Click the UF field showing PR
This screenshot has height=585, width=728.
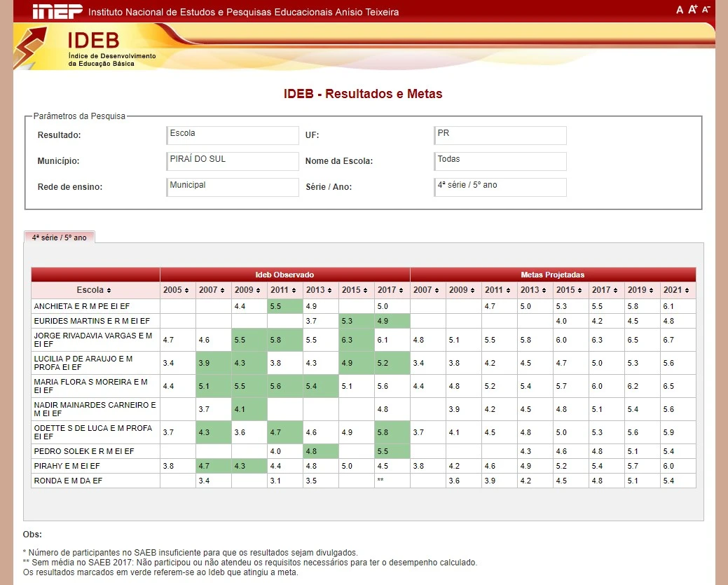(x=500, y=135)
